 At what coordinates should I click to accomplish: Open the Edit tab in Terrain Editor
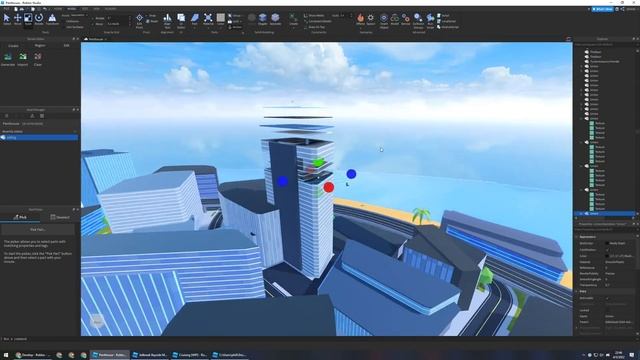(x=67, y=46)
